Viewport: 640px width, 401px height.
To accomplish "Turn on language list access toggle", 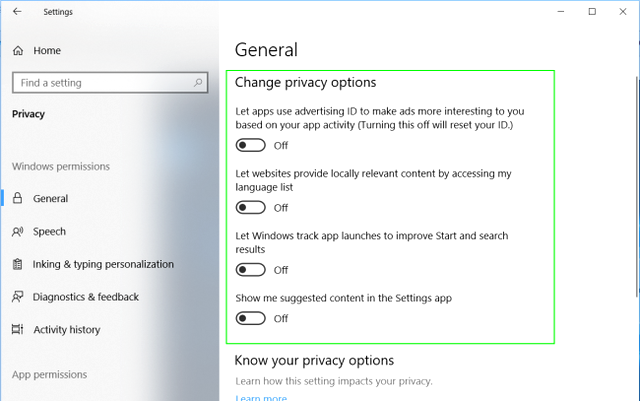I will click(x=250, y=208).
